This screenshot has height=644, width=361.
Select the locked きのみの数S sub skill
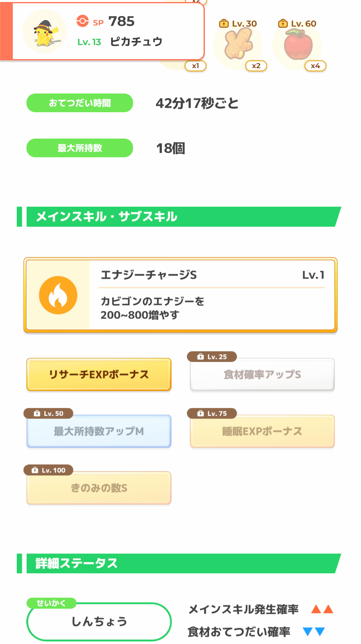click(99, 488)
